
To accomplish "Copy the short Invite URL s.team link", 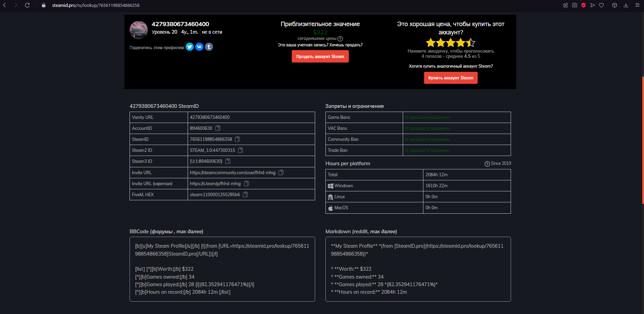I will tap(246, 183).
